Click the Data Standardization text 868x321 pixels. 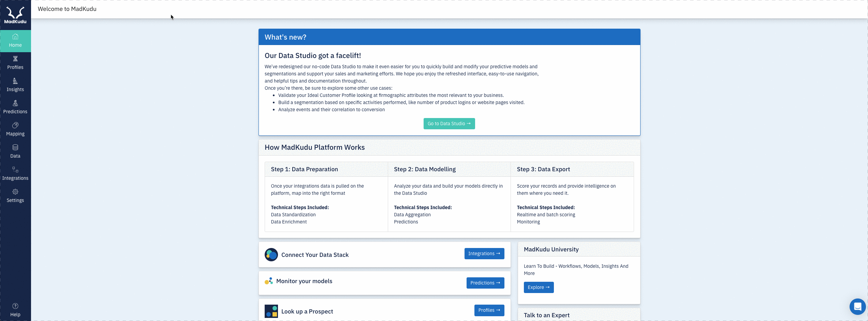click(293, 215)
